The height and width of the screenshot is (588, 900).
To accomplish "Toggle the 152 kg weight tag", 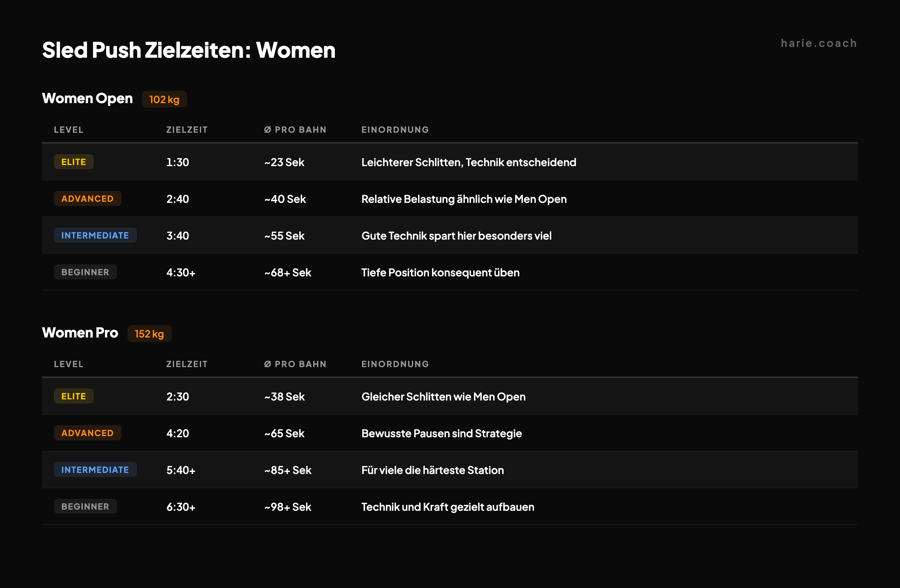I will click(x=149, y=333).
